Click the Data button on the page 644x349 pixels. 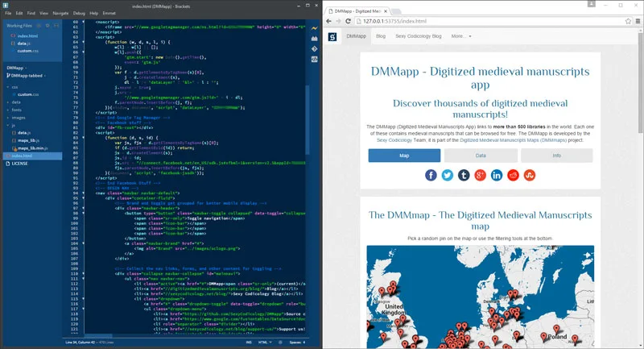481,156
